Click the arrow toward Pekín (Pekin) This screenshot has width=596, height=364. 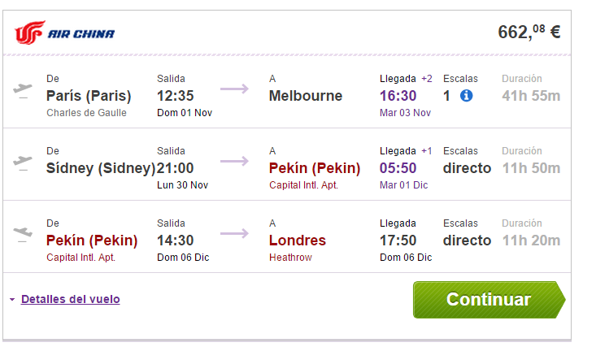[234, 161]
